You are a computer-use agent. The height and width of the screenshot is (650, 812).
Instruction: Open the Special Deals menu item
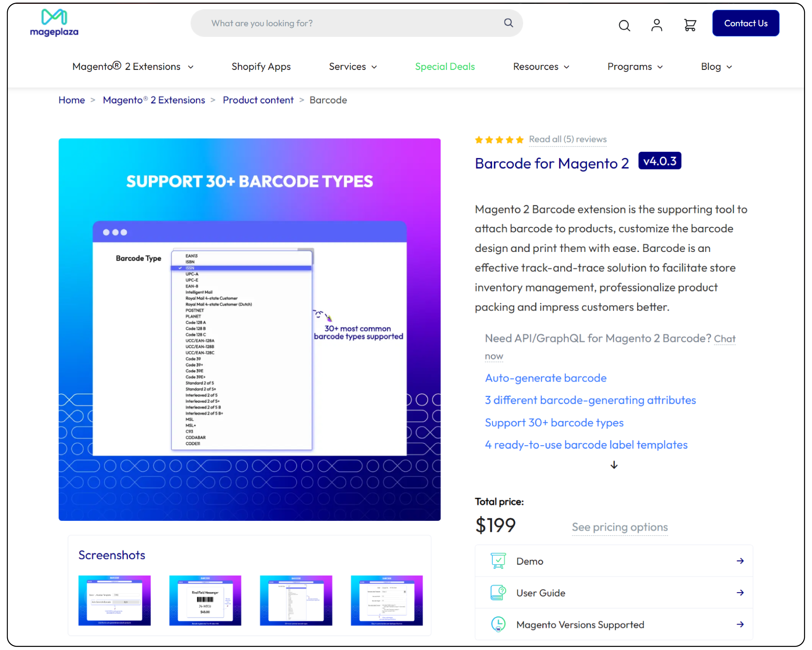tap(445, 67)
